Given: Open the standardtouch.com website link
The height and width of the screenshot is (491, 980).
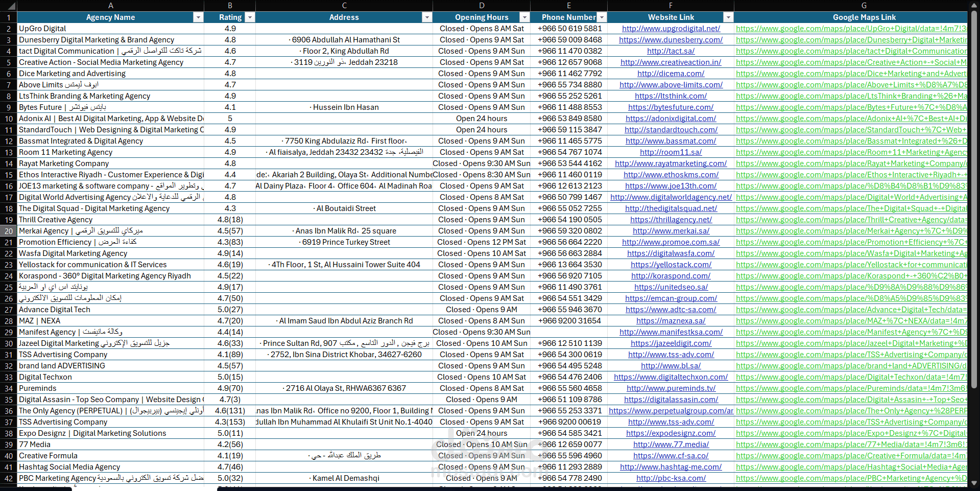Looking at the screenshot, I should (671, 130).
